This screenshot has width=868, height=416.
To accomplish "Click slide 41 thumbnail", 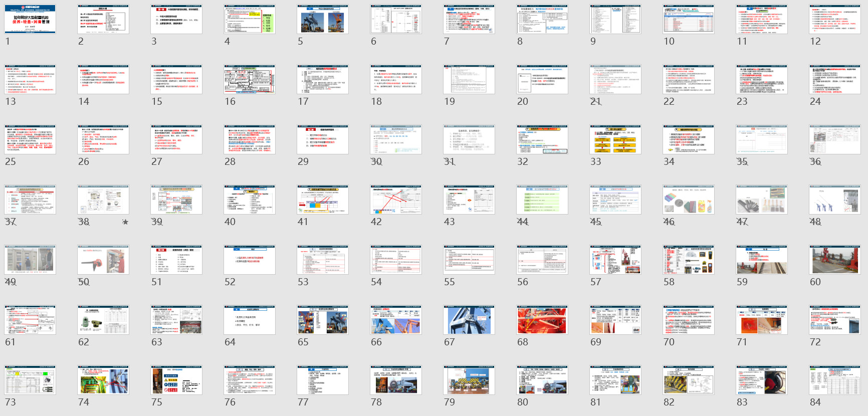I will point(323,200).
